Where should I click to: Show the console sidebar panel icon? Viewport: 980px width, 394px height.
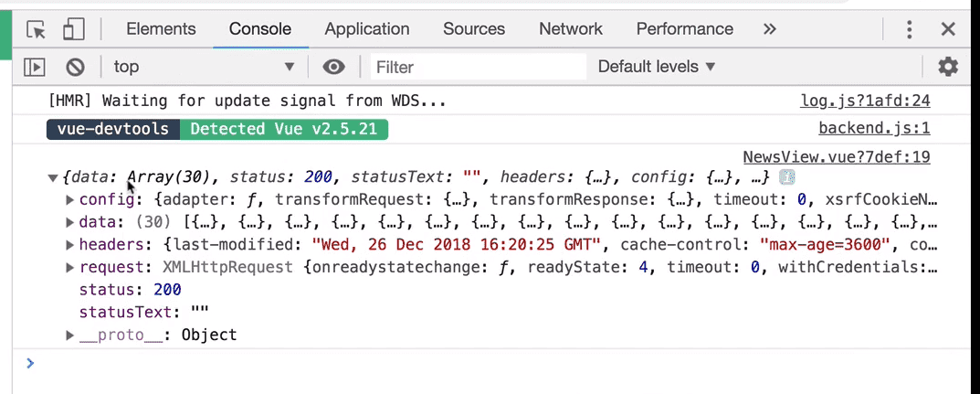[35, 67]
